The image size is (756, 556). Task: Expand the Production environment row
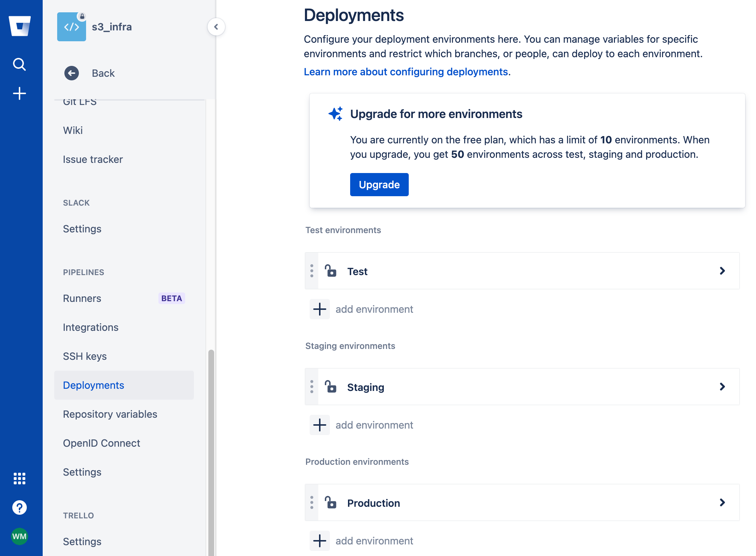pyautogui.click(x=723, y=502)
